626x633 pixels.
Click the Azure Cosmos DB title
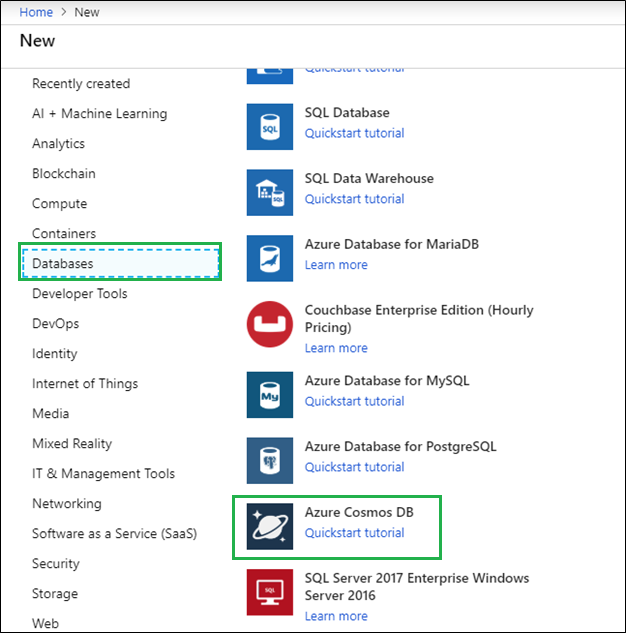(x=359, y=512)
